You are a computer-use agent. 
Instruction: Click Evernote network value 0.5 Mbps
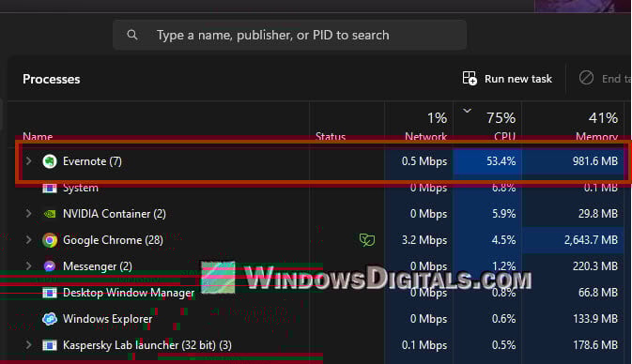tap(424, 161)
